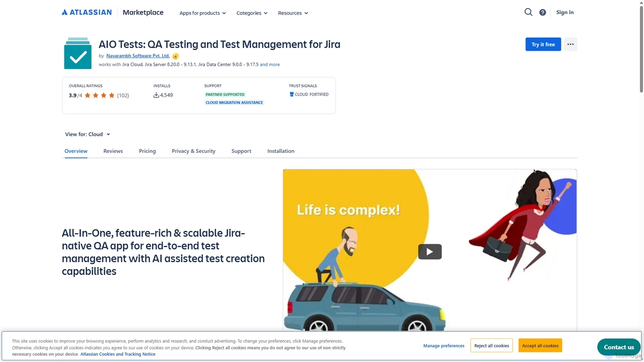Open the View for: Cloud dropdown
Screen dimensions: 644x362
(x=88, y=134)
